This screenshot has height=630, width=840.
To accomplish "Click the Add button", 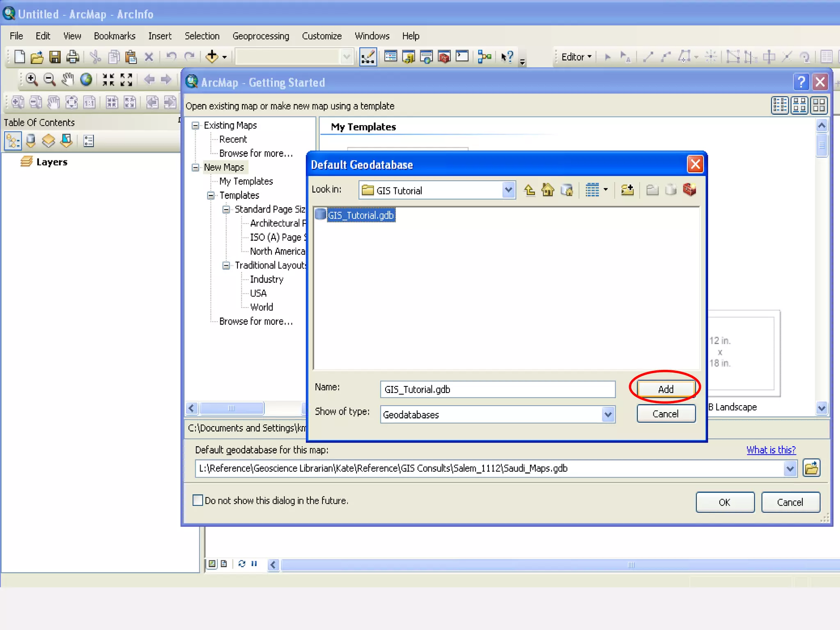I will (x=665, y=389).
